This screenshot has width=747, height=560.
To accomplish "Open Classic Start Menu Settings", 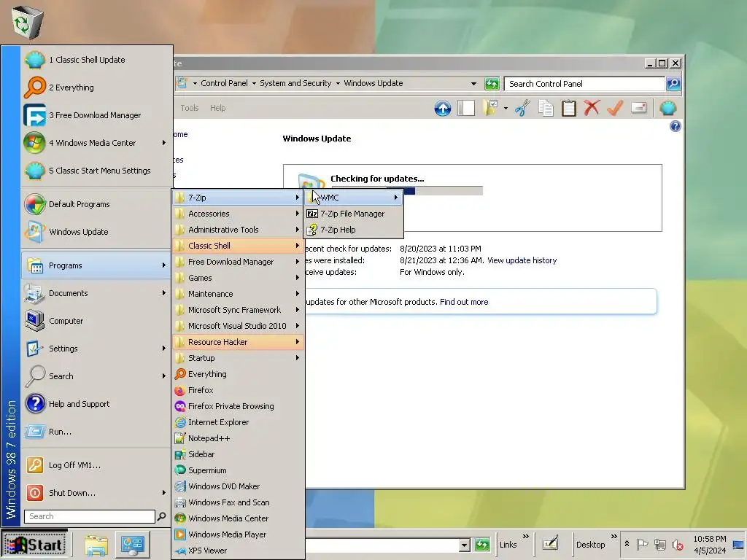I will click(97, 171).
